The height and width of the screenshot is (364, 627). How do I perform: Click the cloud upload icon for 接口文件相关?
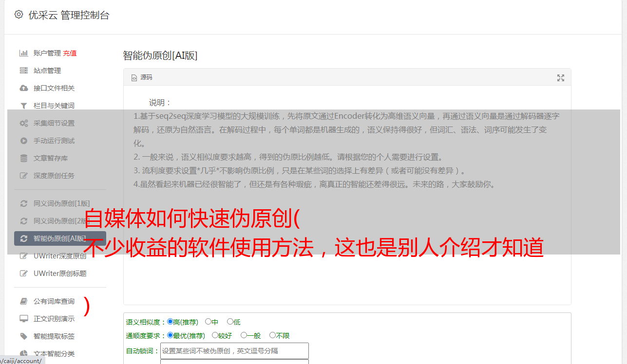pyautogui.click(x=23, y=88)
